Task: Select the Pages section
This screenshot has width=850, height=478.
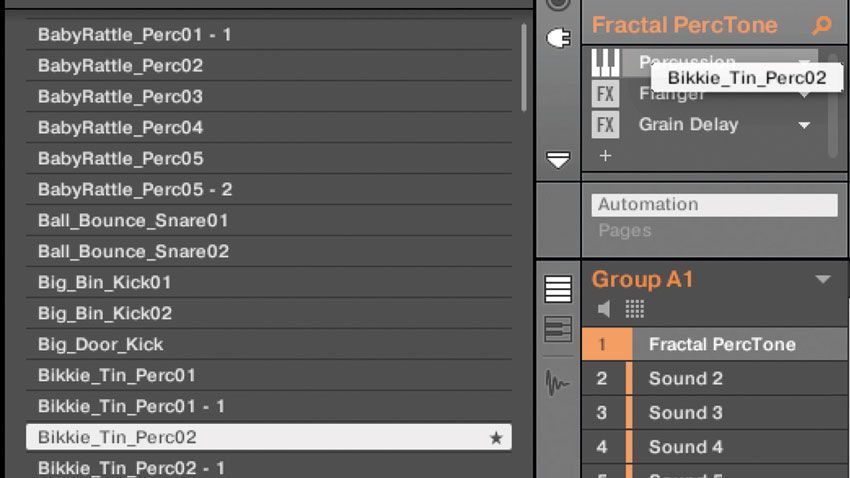Action: (x=625, y=231)
